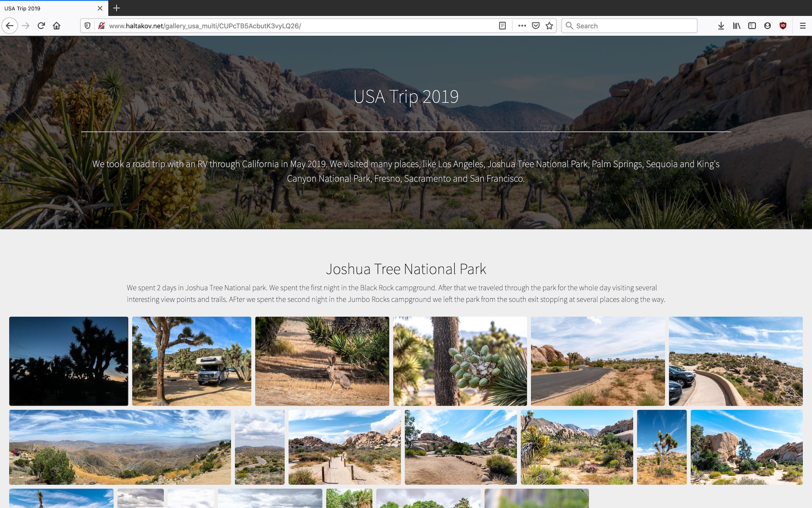Open tracking protection shield info
Viewport: 812px width, 508px height.
88,26
